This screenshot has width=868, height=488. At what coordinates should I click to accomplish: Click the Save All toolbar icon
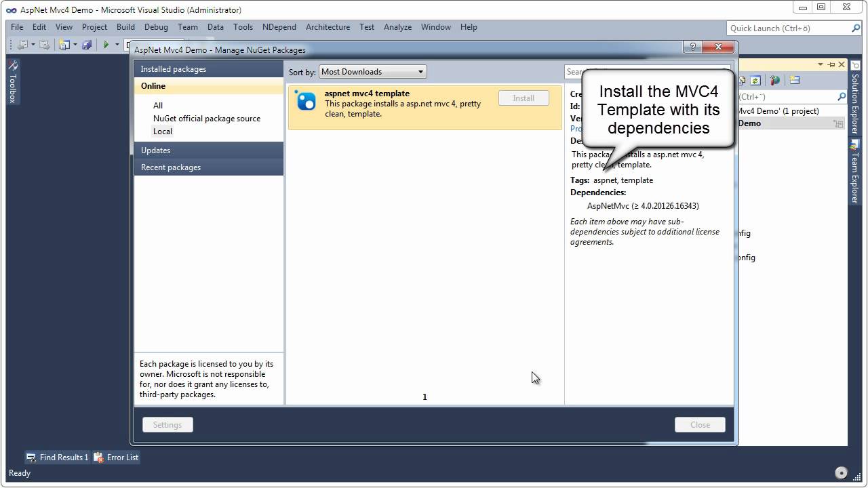(x=87, y=45)
